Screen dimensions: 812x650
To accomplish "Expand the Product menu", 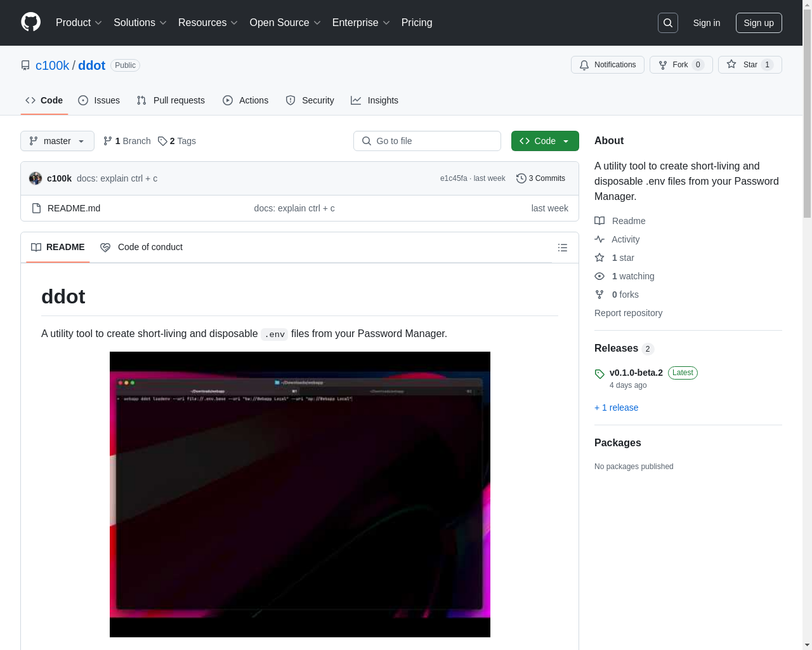I will tap(79, 23).
